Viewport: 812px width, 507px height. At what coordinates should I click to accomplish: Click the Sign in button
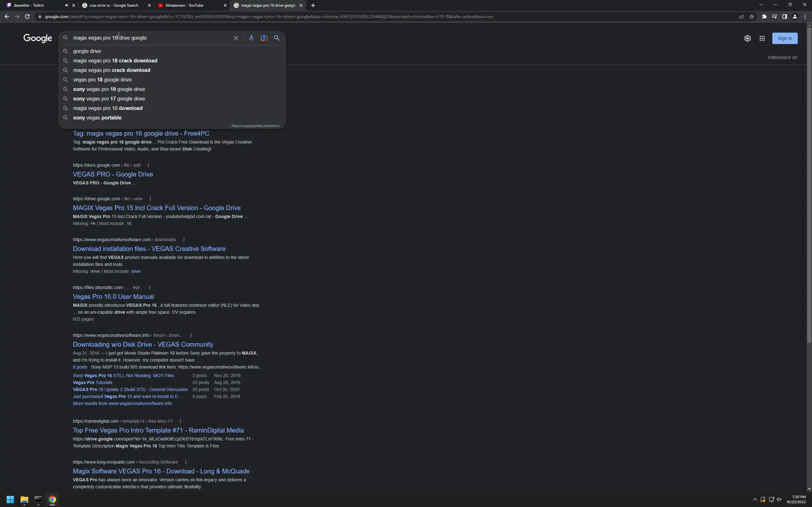[x=784, y=38]
